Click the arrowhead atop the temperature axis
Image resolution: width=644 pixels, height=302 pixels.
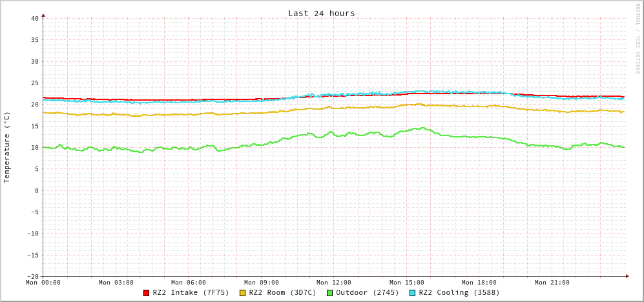point(43,15)
